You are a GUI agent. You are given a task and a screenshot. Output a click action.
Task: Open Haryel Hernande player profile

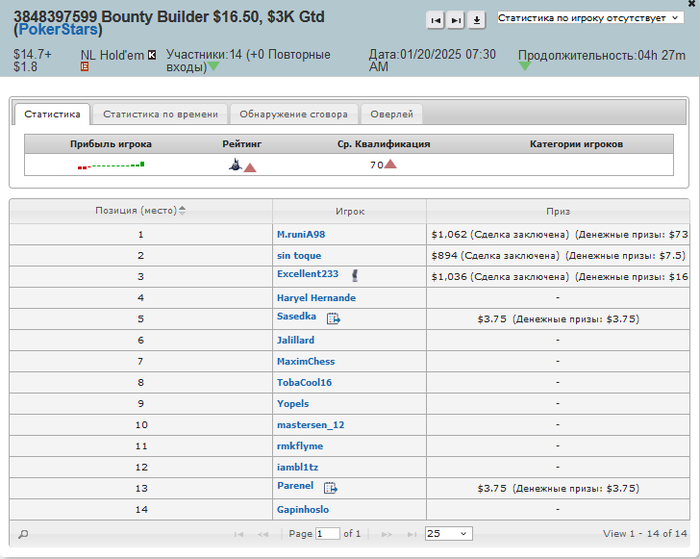click(316, 298)
